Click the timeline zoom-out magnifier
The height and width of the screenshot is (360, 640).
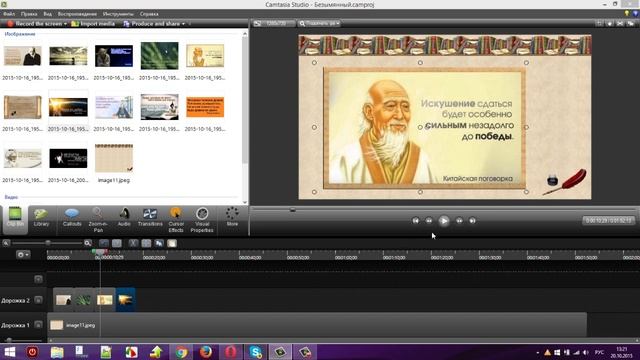pos(6,243)
